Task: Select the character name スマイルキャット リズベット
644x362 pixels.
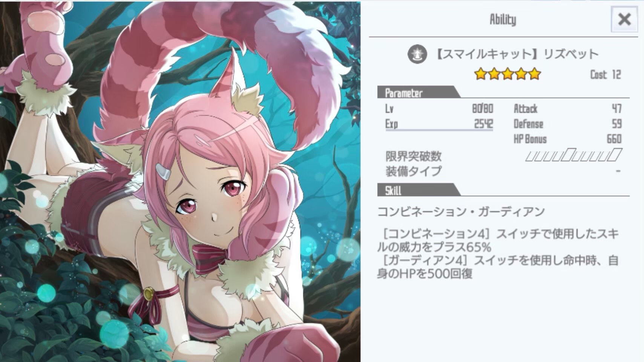Action: point(517,54)
